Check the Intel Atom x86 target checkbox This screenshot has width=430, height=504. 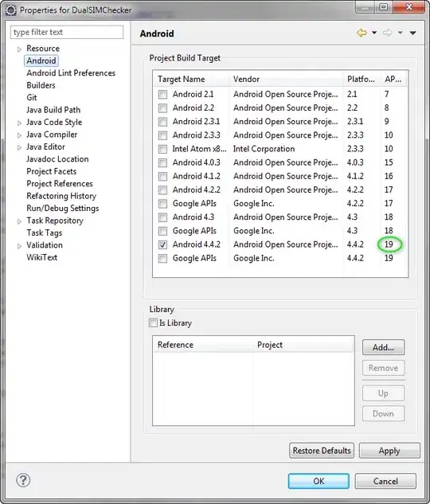pyautogui.click(x=162, y=149)
